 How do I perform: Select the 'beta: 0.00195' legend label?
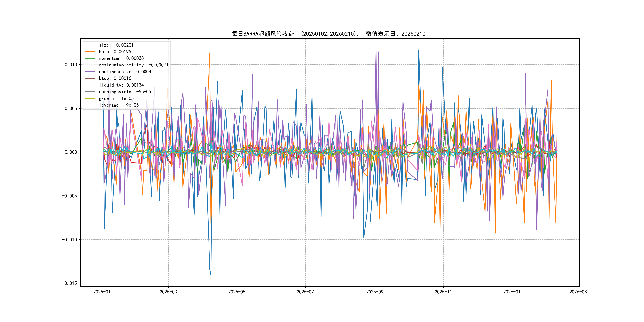tap(115, 52)
